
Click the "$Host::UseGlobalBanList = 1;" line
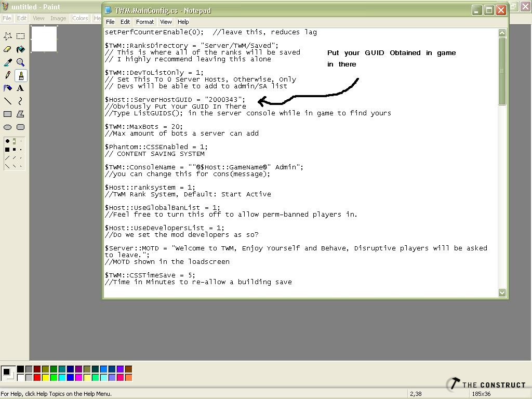tap(163, 208)
